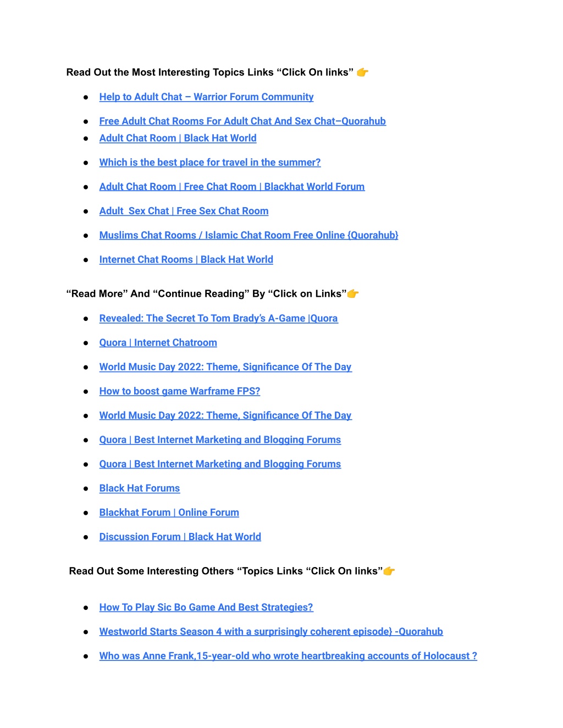The image size is (563, 728).
Task: Click How to boost game Warframe FPS link
Action: pyautogui.click(x=180, y=391)
